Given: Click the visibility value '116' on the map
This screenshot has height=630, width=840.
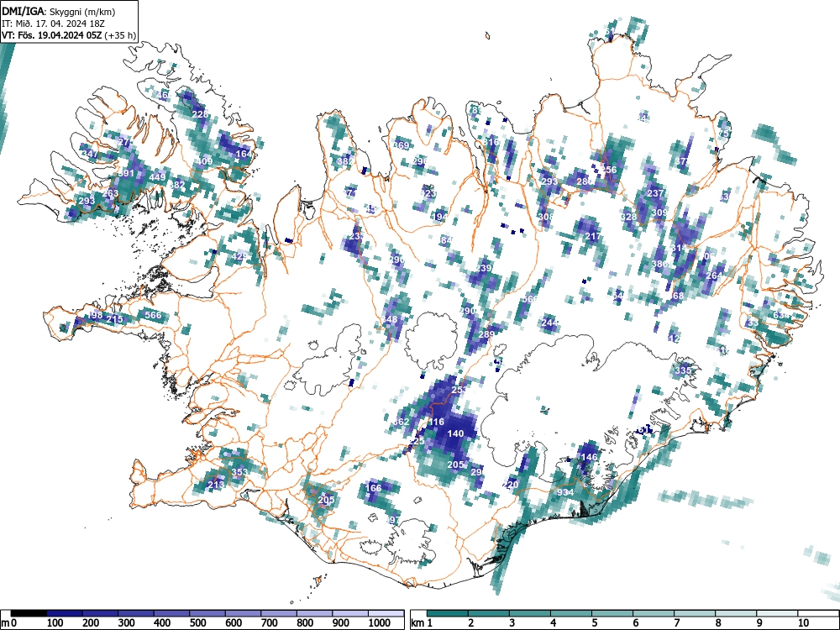Looking at the screenshot, I should click(x=436, y=422).
